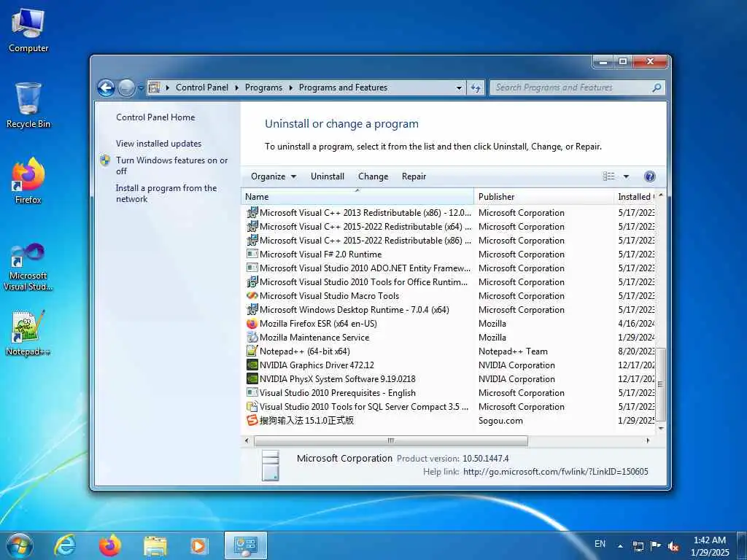Click the Action Center flag icon

pyautogui.click(x=656, y=545)
